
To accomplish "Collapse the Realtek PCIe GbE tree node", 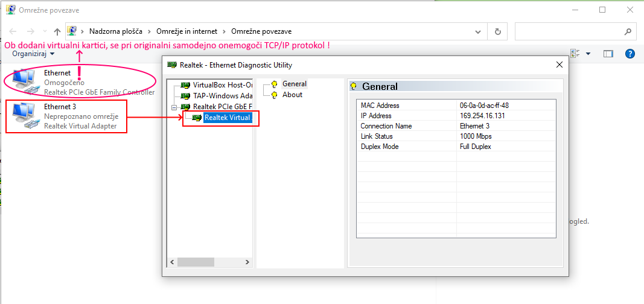I will [x=174, y=107].
